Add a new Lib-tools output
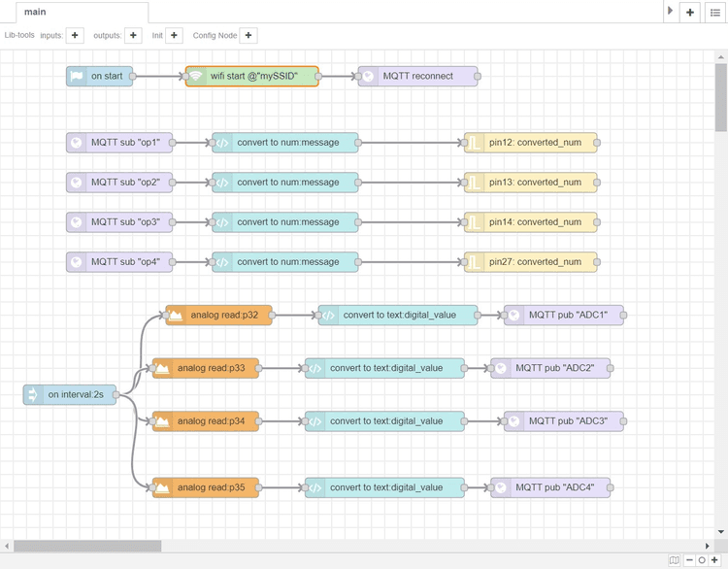Image resolution: width=728 pixels, height=569 pixels. pyautogui.click(x=133, y=35)
